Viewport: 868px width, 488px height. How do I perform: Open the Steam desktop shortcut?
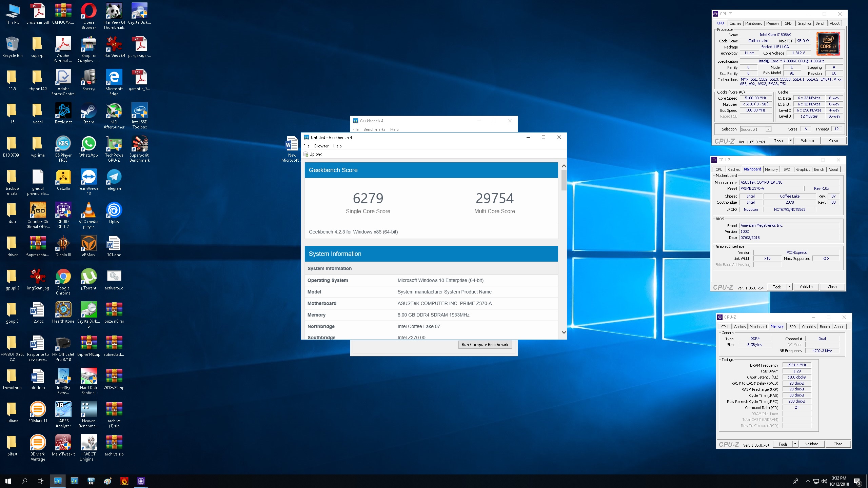88,113
